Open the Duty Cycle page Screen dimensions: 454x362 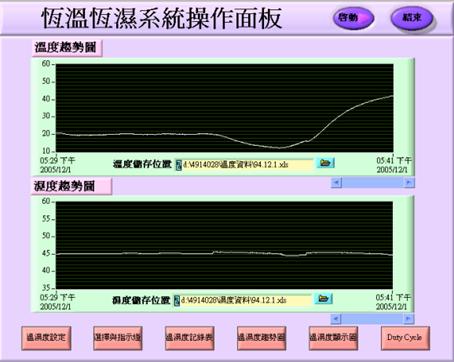tap(405, 338)
